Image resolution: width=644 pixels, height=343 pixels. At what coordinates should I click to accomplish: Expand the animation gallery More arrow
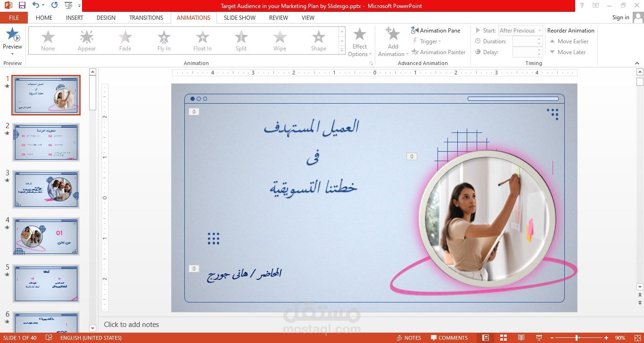[342, 50]
